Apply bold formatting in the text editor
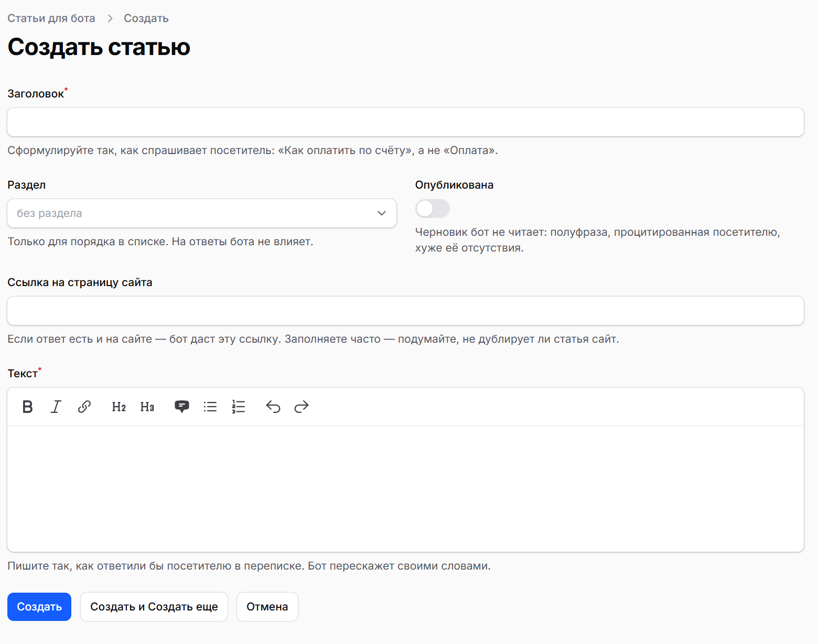 [28, 407]
